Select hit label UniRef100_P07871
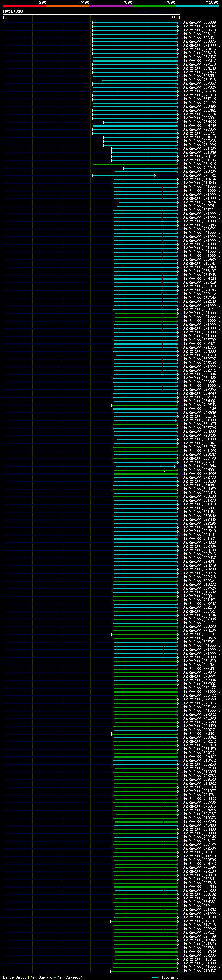 (x=199, y=343)
